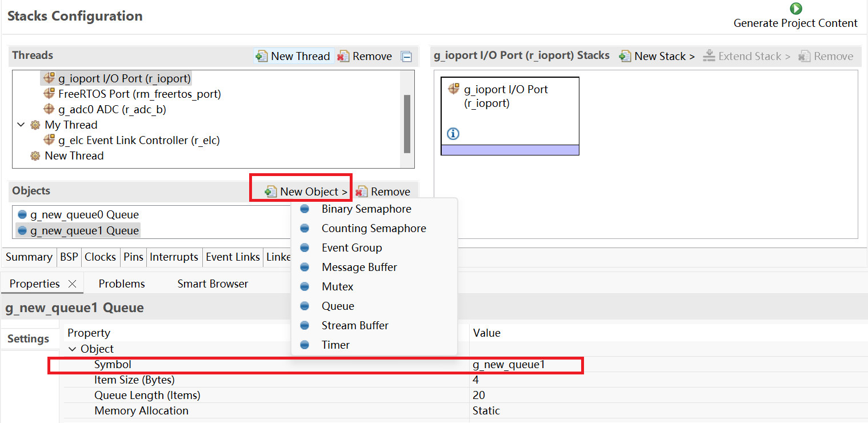The width and height of the screenshot is (868, 423).
Task: Select the New Thread tree entry
Action: [67, 155]
